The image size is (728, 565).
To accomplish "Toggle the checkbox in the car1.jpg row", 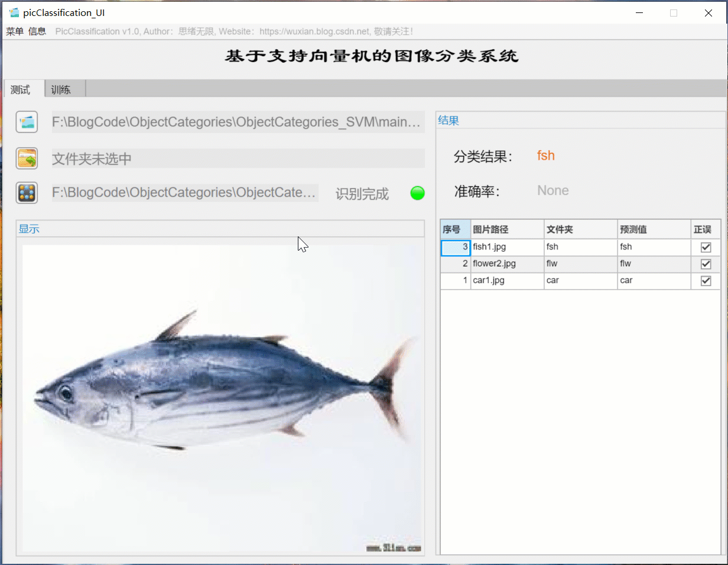I will [706, 281].
